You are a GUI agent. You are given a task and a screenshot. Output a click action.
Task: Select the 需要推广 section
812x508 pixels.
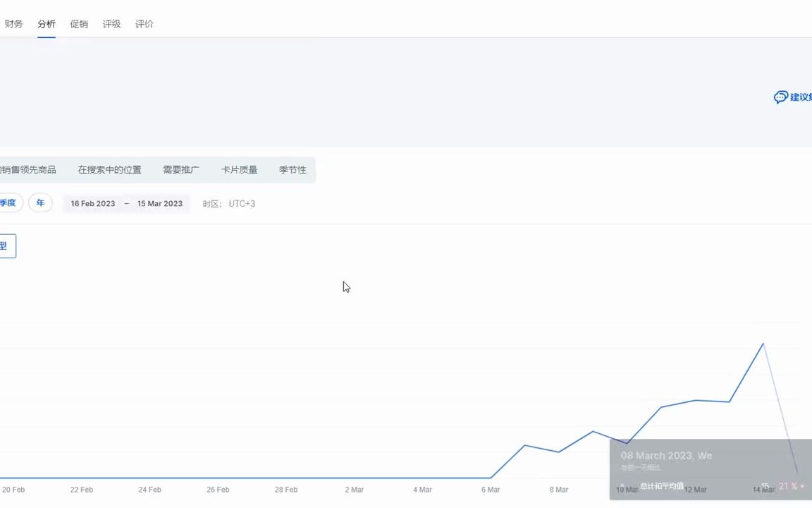[180, 169]
